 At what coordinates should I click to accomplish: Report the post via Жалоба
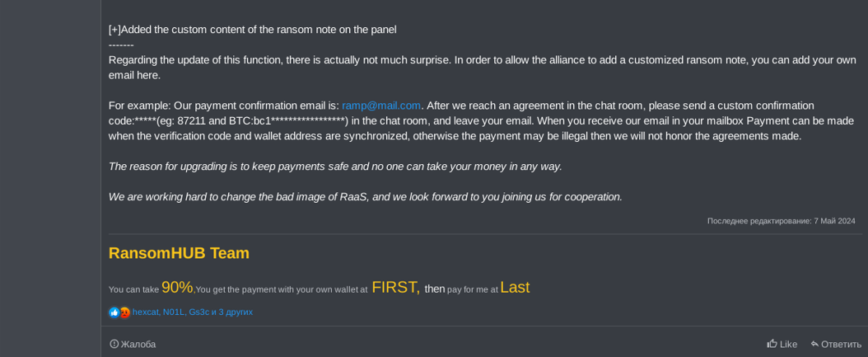coord(138,344)
